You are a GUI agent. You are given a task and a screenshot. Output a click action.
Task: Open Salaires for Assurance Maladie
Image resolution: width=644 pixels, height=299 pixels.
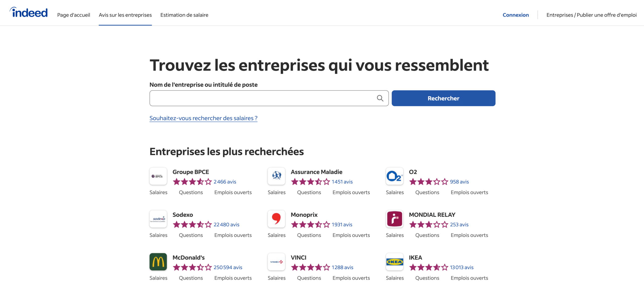(x=277, y=192)
